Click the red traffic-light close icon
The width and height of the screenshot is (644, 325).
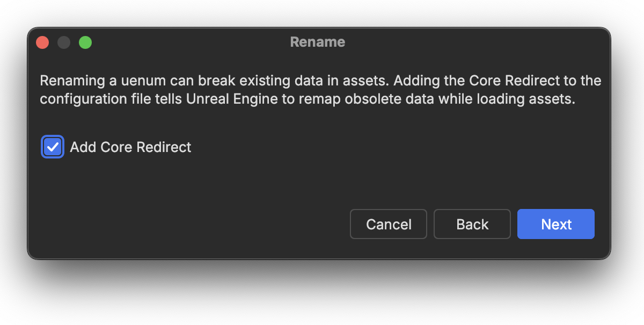[x=42, y=42]
